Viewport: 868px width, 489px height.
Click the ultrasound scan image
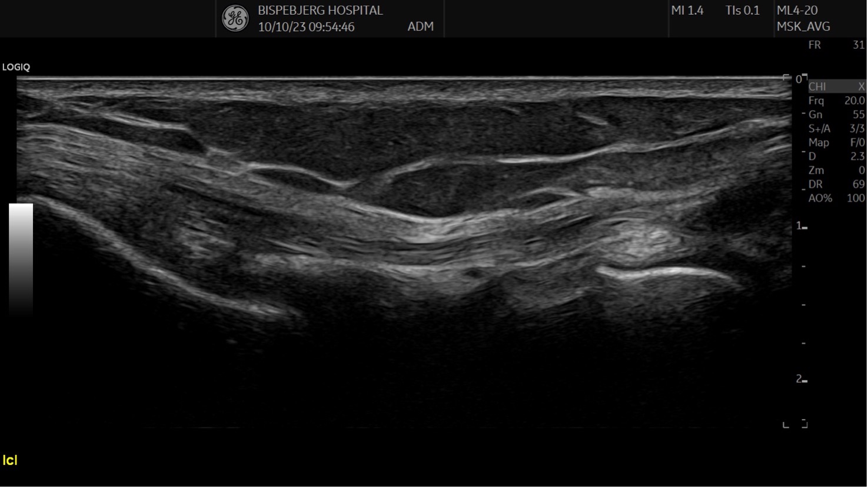(404, 252)
